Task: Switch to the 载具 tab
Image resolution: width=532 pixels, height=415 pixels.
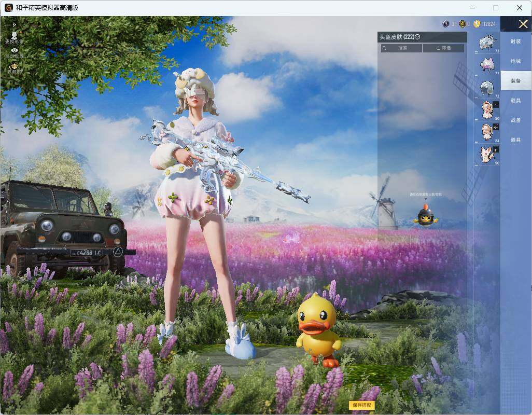Action: coord(516,101)
